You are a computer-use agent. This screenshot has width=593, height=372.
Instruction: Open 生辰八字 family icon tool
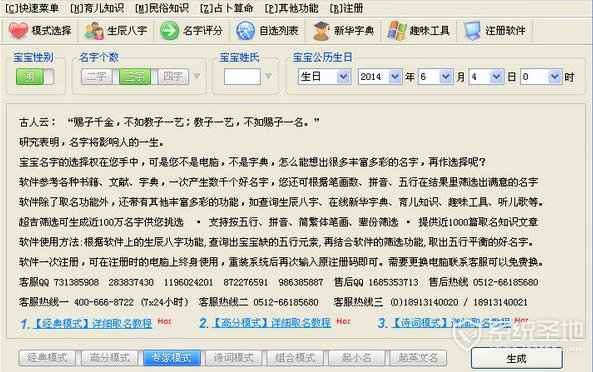(x=94, y=31)
